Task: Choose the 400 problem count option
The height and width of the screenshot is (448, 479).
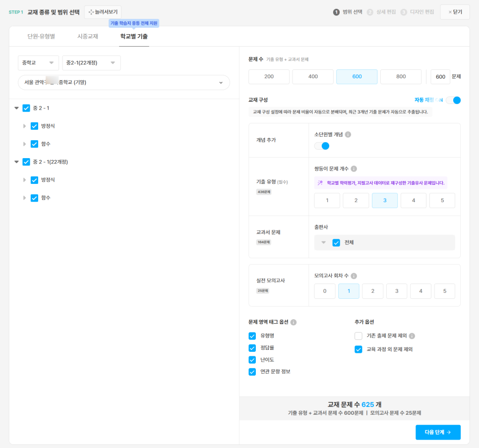Action: [313, 77]
